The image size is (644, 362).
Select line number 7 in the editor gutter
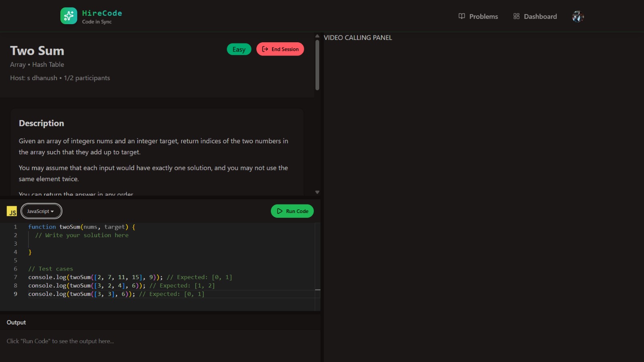click(15, 277)
